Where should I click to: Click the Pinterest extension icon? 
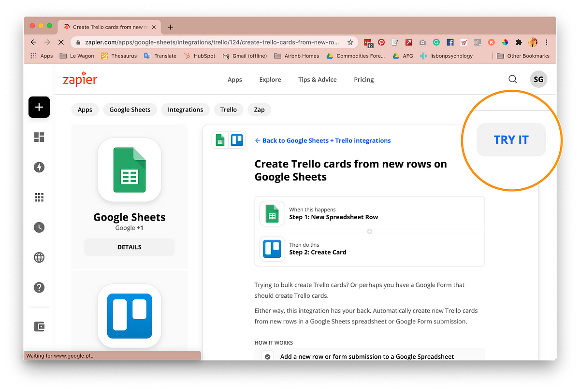coord(381,42)
